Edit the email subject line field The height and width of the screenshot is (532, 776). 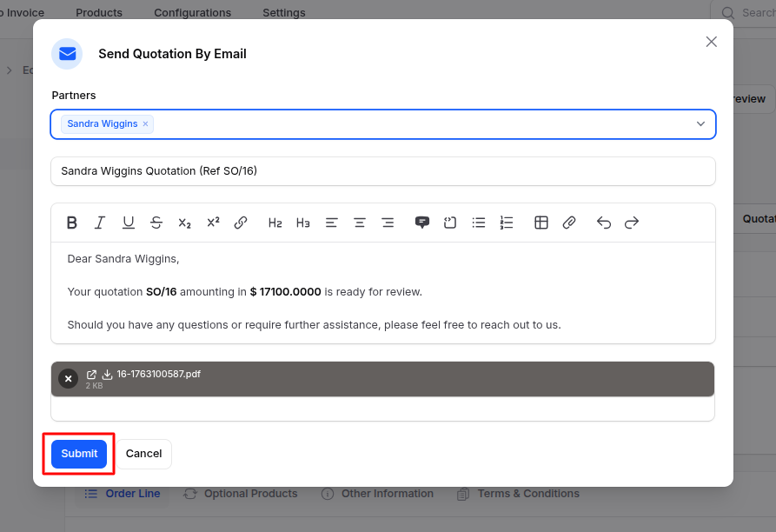pos(382,170)
